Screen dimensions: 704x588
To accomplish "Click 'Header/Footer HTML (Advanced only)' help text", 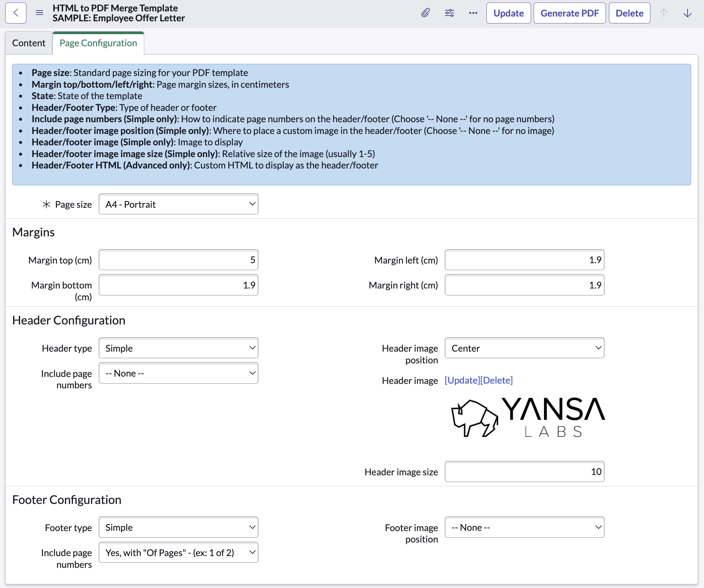I will pyautogui.click(x=205, y=165).
